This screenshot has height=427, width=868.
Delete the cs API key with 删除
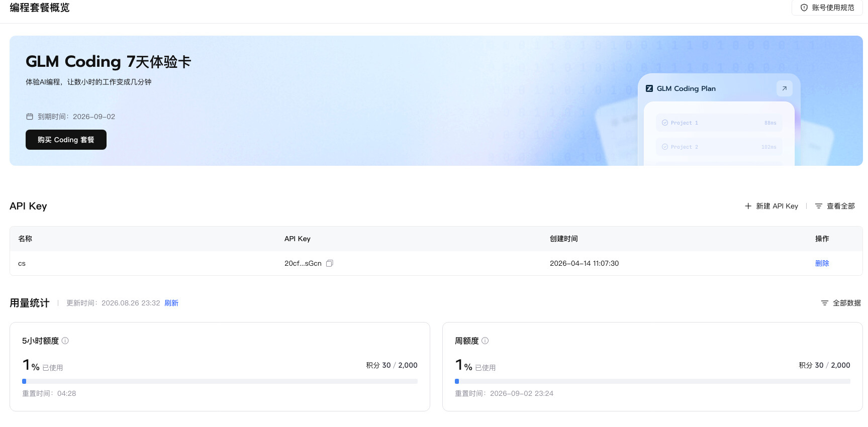click(822, 263)
